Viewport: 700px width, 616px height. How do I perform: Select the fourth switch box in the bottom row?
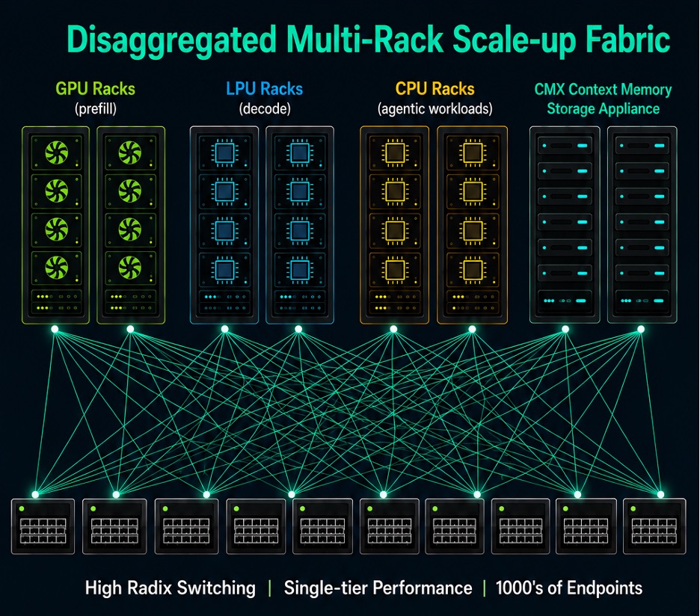coord(256,526)
